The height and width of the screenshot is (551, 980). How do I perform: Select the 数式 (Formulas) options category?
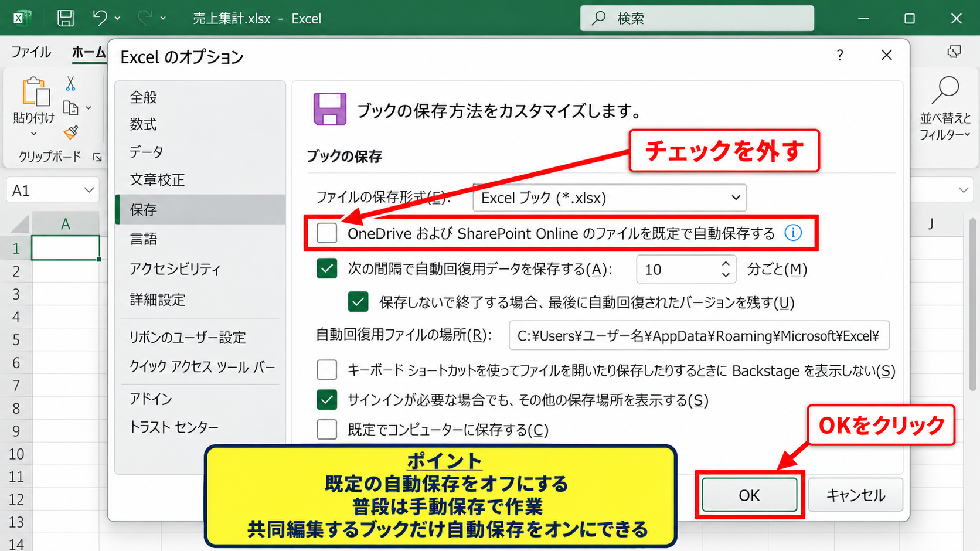click(200, 124)
